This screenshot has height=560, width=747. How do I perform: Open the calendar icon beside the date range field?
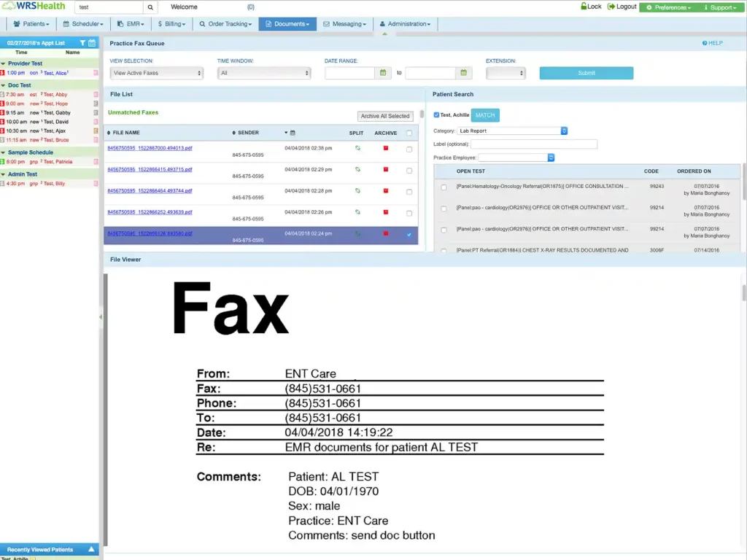[x=382, y=73]
